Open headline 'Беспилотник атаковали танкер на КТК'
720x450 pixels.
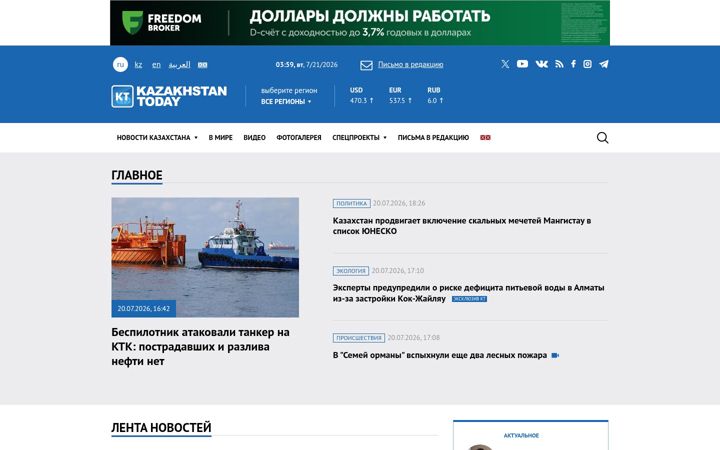click(x=201, y=347)
